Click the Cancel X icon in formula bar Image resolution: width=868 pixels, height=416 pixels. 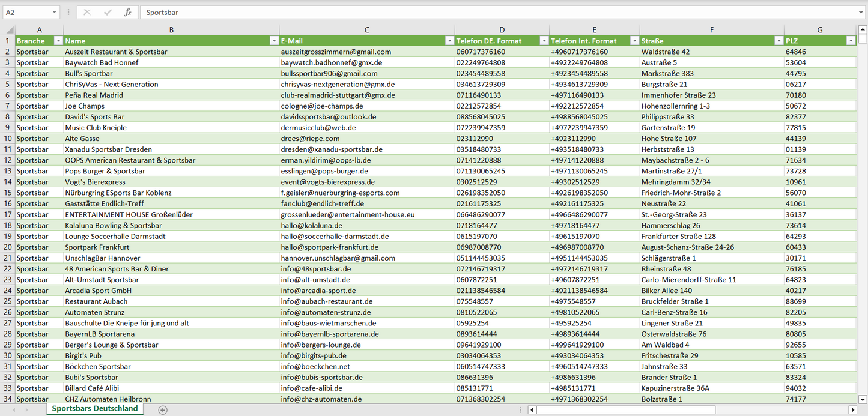87,12
